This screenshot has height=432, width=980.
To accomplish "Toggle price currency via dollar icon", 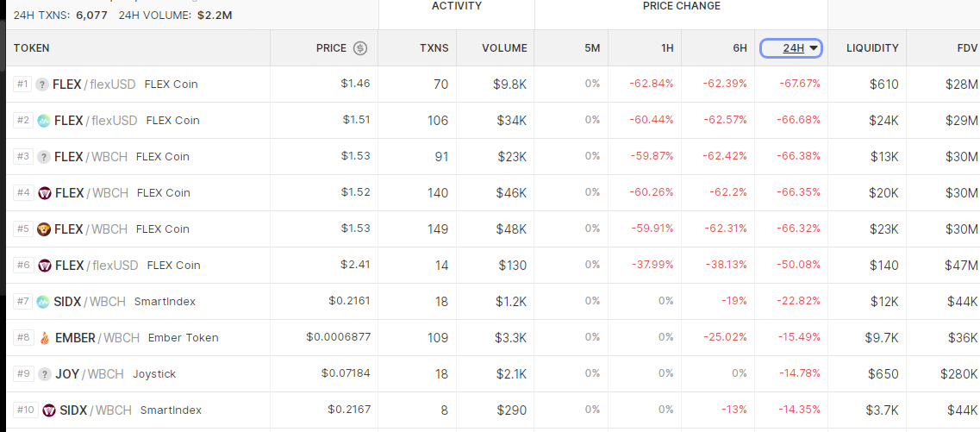I will [x=360, y=48].
